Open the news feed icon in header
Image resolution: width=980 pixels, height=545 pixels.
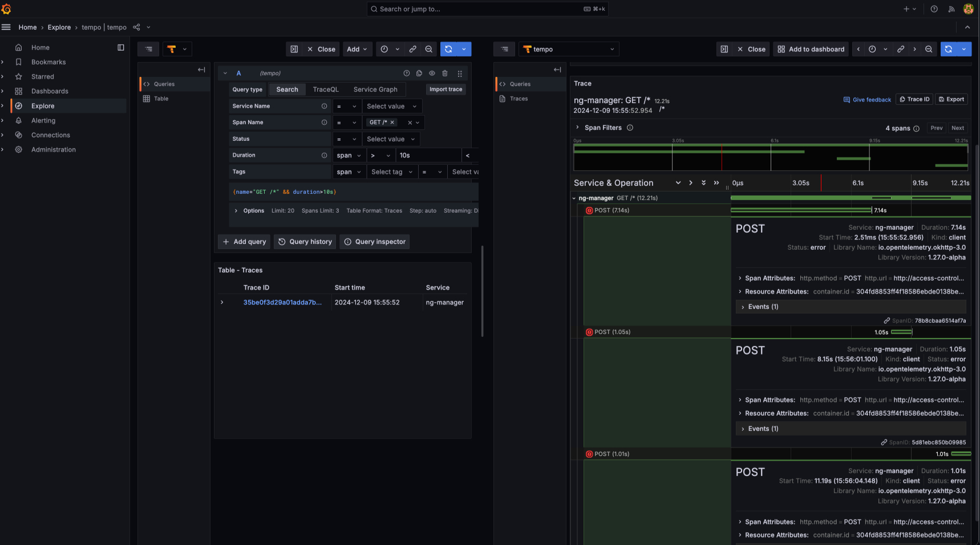point(951,9)
